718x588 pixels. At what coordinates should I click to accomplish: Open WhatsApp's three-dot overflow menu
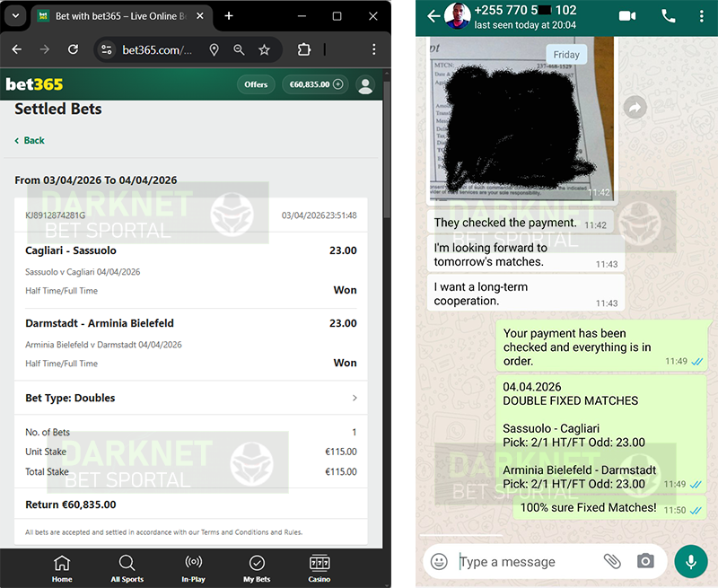coord(702,16)
